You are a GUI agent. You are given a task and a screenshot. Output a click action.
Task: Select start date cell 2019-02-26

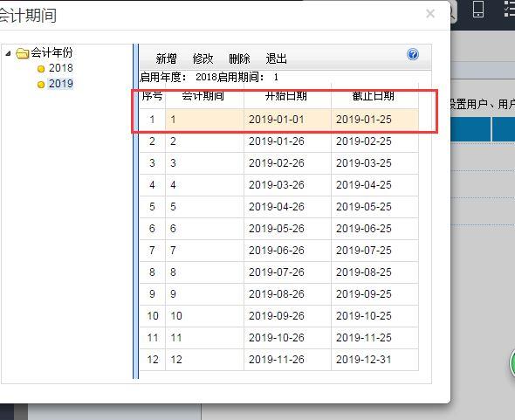point(287,163)
